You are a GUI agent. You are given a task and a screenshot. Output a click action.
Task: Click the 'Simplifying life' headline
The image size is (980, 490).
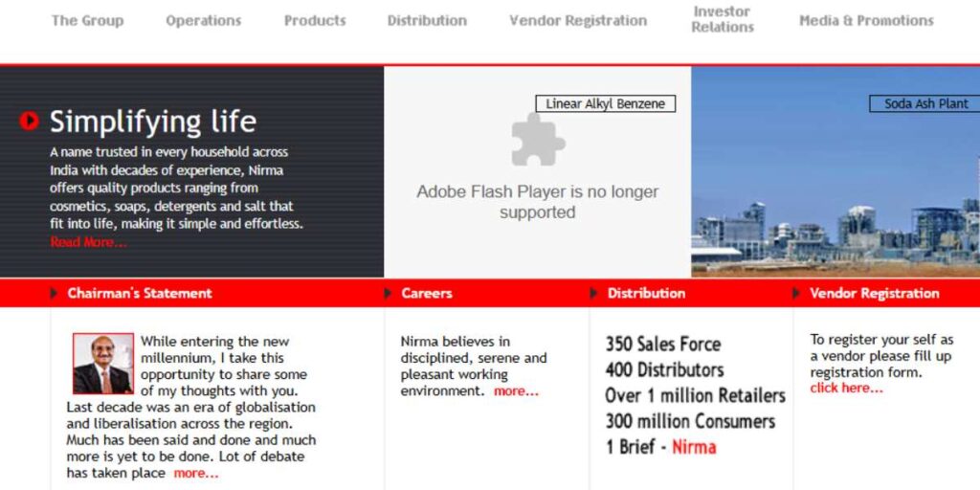tap(153, 122)
